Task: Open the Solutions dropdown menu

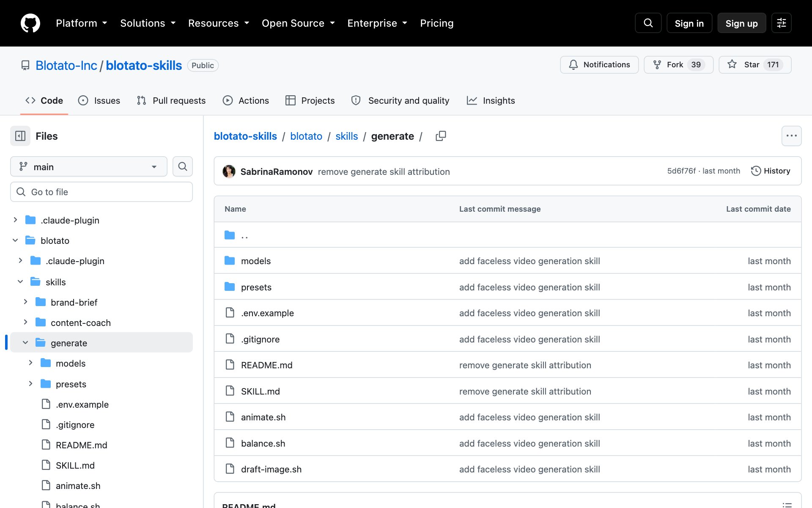Action: coord(148,23)
